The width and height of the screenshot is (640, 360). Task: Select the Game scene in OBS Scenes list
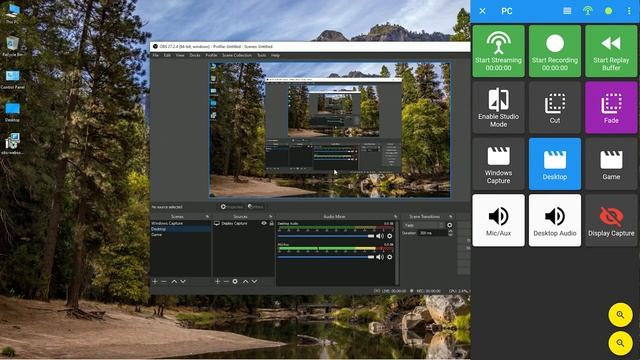(x=181, y=235)
